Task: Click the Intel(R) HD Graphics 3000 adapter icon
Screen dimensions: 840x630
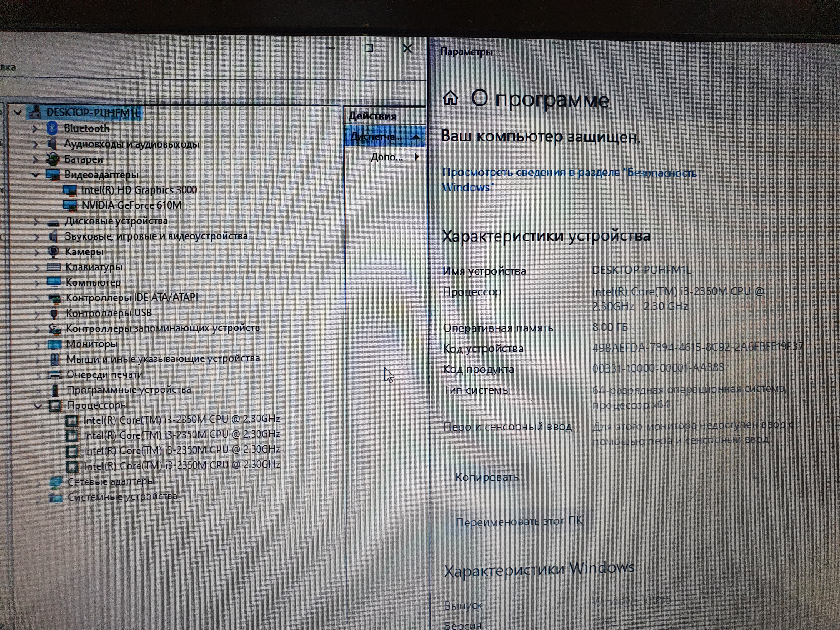Action: coord(70,190)
